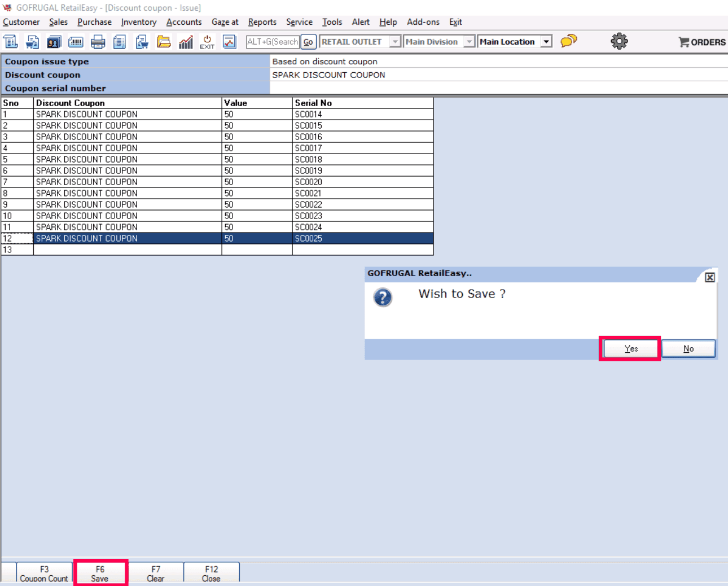
Task: Click the barcode icon in toolbar
Action: pyautogui.click(x=76, y=42)
